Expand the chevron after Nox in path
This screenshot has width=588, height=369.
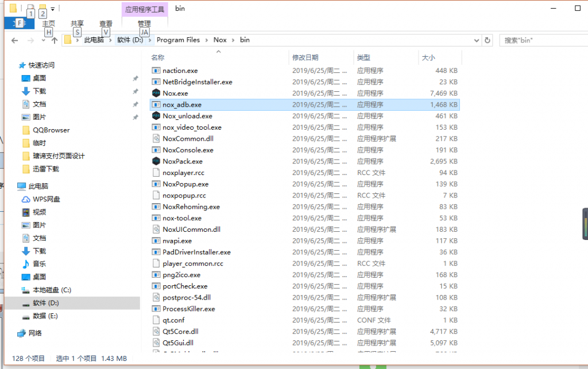click(x=233, y=40)
